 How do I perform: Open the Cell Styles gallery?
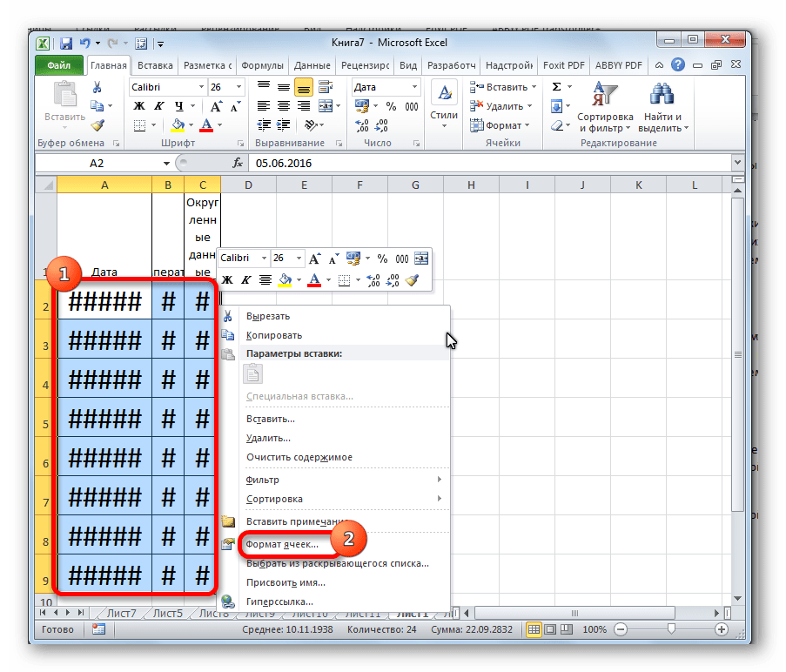[x=444, y=103]
